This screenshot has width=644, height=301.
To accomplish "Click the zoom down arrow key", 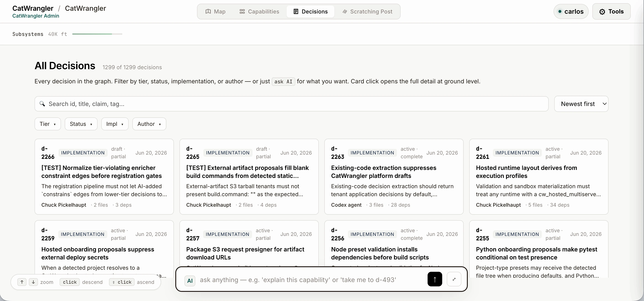I will pos(33,282).
